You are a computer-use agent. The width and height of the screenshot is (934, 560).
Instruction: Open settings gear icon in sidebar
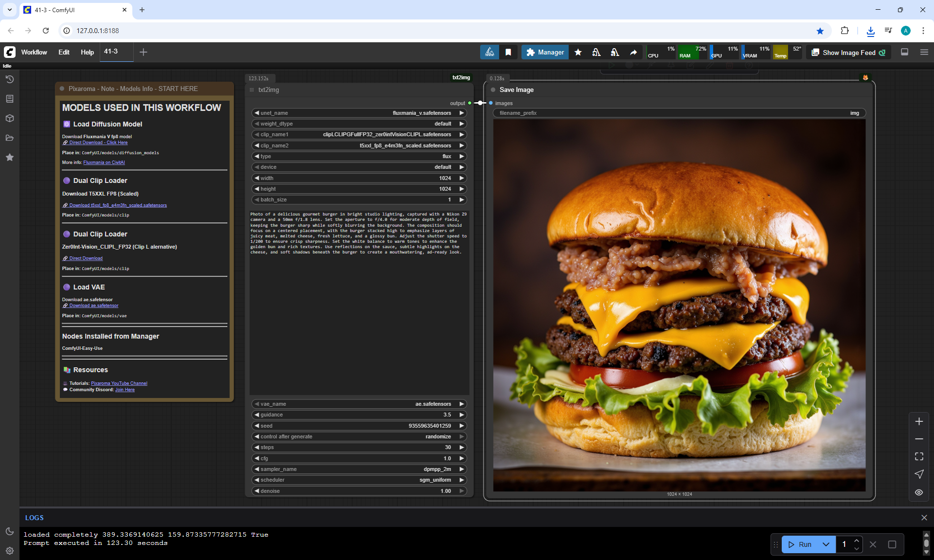click(9, 551)
